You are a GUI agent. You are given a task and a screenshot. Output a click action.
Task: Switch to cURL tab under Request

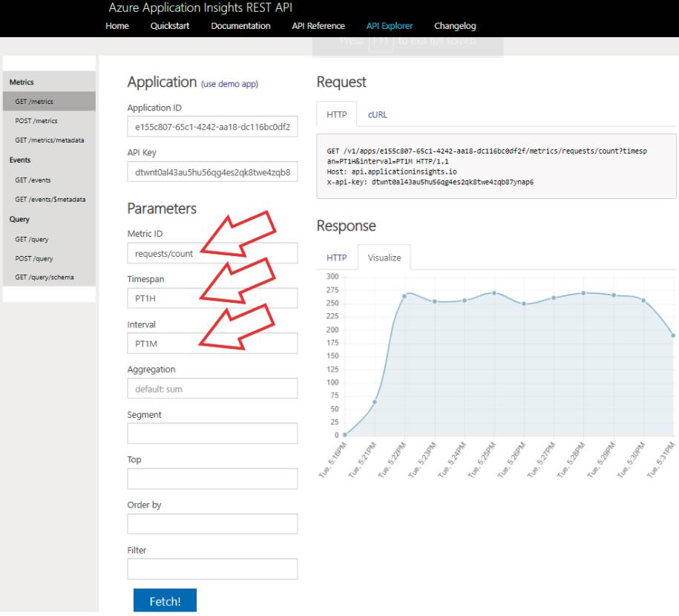pyautogui.click(x=377, y=115)
